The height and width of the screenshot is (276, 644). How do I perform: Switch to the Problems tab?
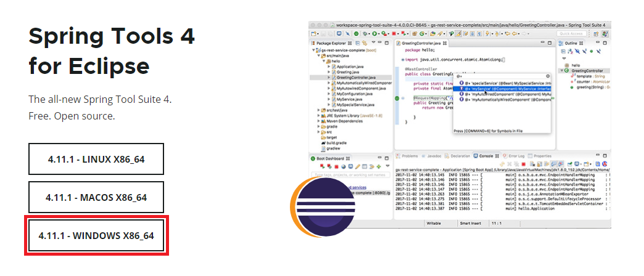407,156
